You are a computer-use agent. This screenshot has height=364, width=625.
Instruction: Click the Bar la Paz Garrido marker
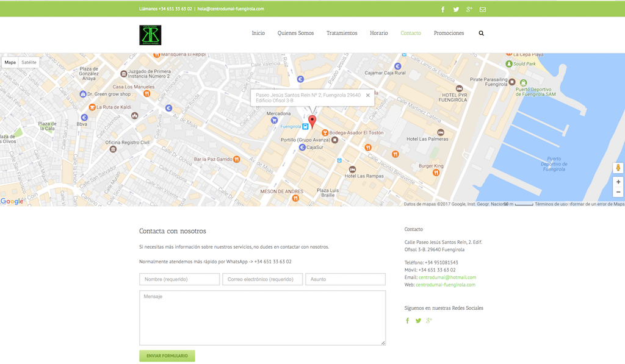(236, 159)
